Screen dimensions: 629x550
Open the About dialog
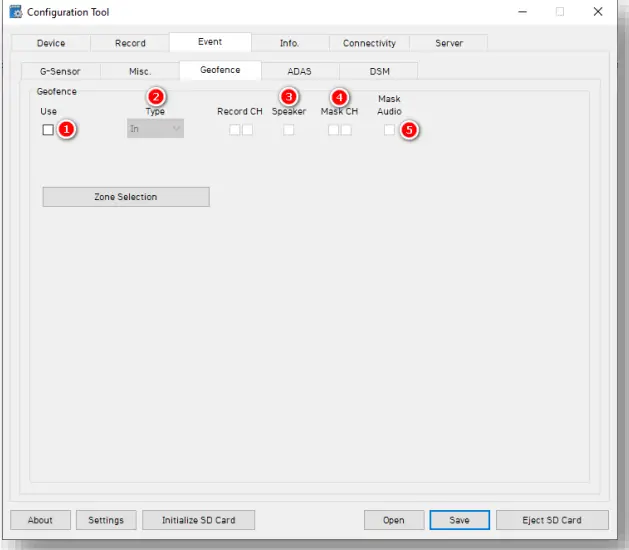(40, 520)
